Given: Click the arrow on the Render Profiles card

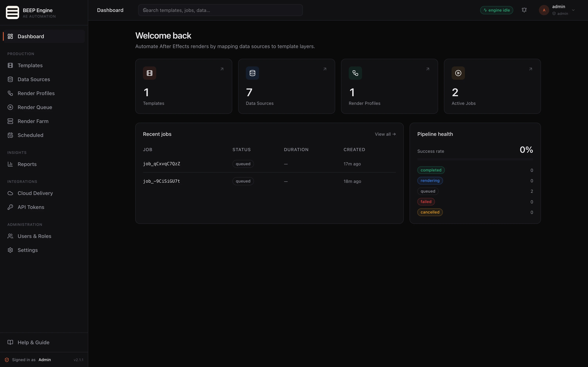Looking at the screenshot, I should pyautogui.click(x=428, y=69).
